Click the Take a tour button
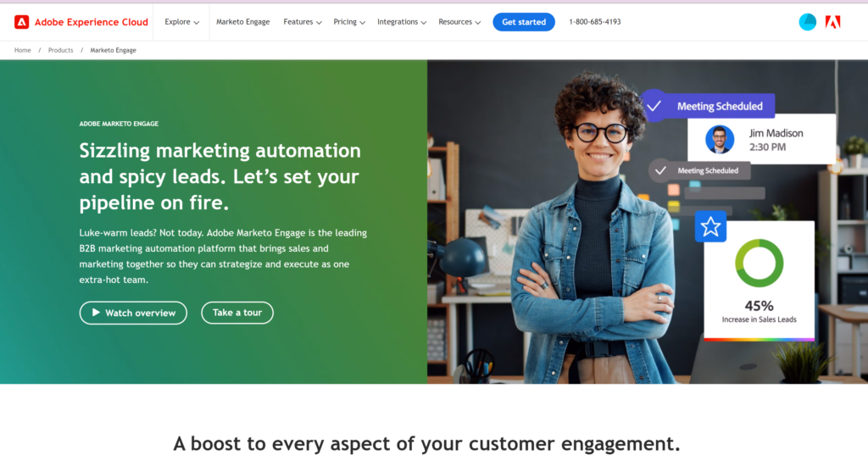 pos(237,313)
